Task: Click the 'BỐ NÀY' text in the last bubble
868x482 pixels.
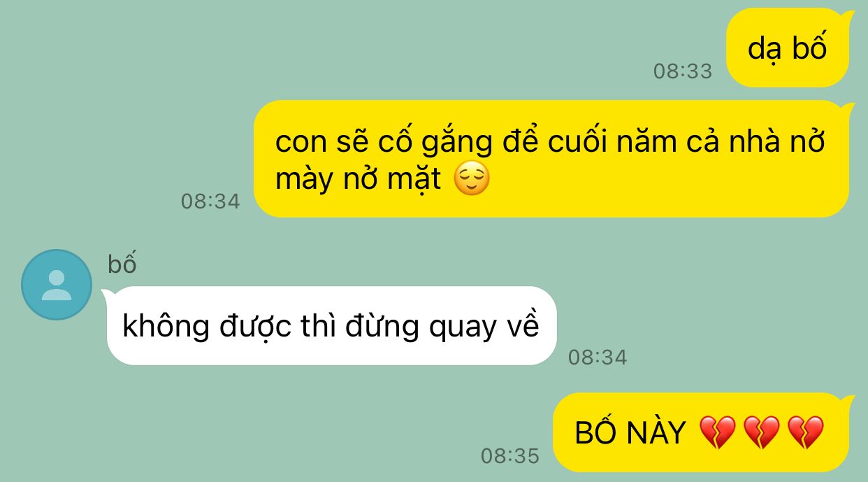Action: (630, 433)
